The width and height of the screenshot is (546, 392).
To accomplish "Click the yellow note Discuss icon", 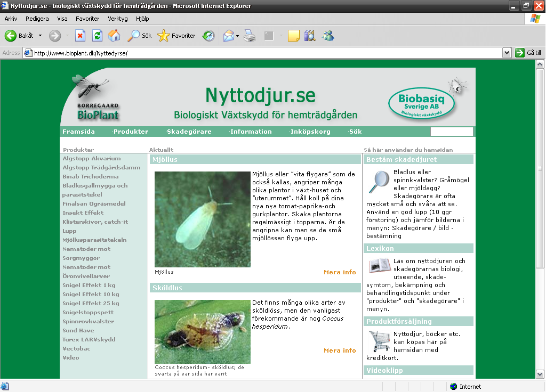I will coord(294,36).
